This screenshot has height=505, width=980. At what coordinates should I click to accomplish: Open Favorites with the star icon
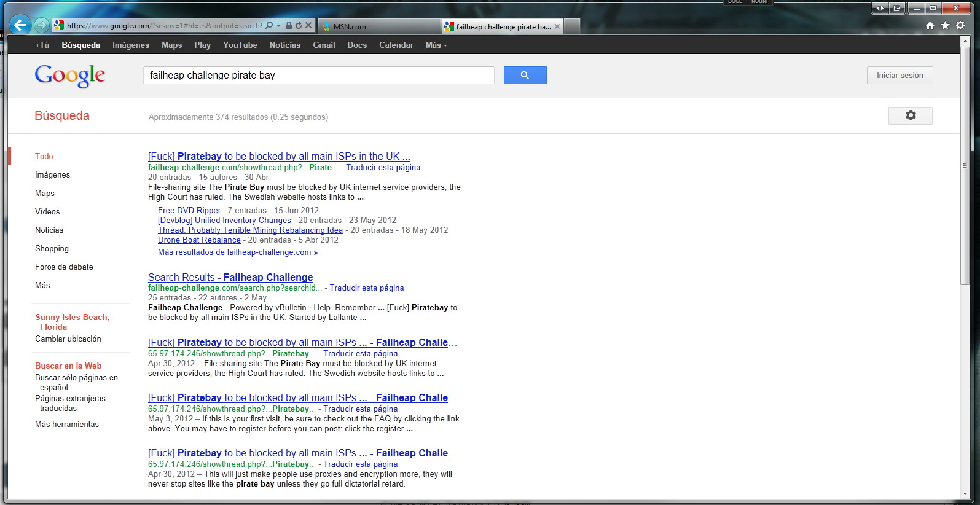946,25
